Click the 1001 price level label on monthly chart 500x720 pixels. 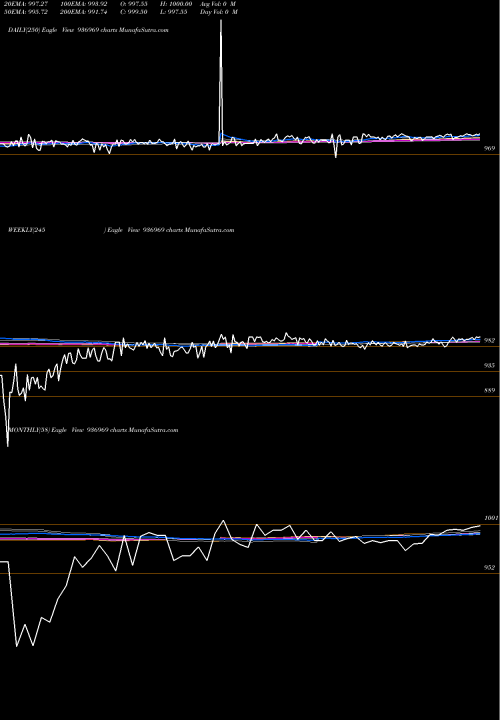tap(491, 518)
